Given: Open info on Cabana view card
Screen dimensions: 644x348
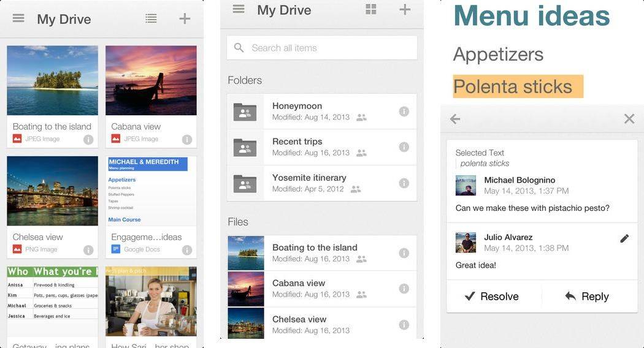Looking at the screenshot, I should point(187,140).
